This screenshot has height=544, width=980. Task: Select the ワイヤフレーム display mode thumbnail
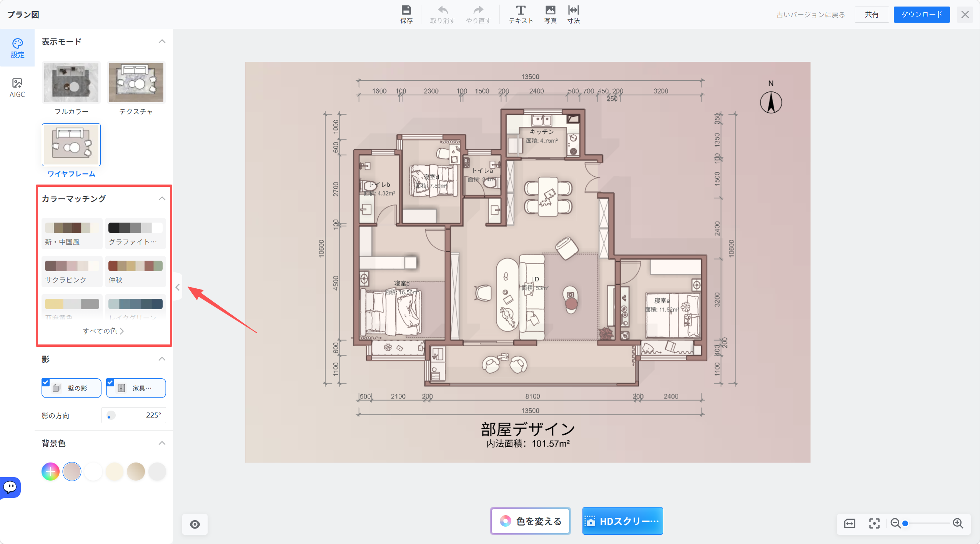(x=71, y=145)
